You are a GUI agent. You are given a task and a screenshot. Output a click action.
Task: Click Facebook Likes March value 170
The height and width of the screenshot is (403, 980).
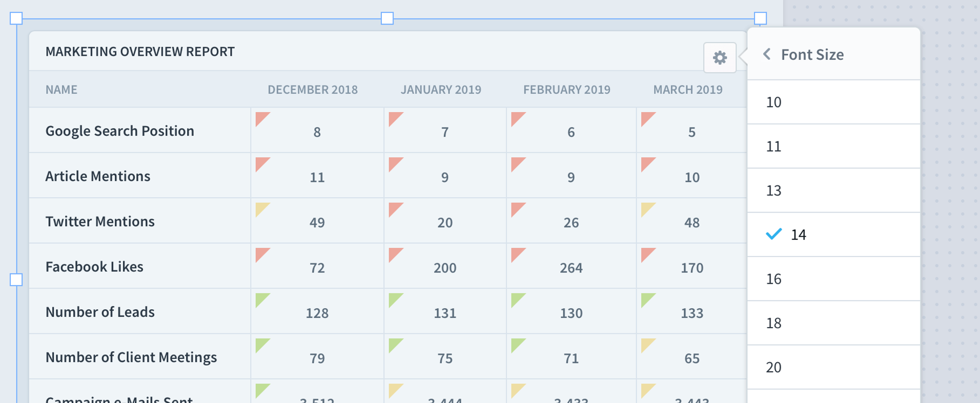click(692, 268)
